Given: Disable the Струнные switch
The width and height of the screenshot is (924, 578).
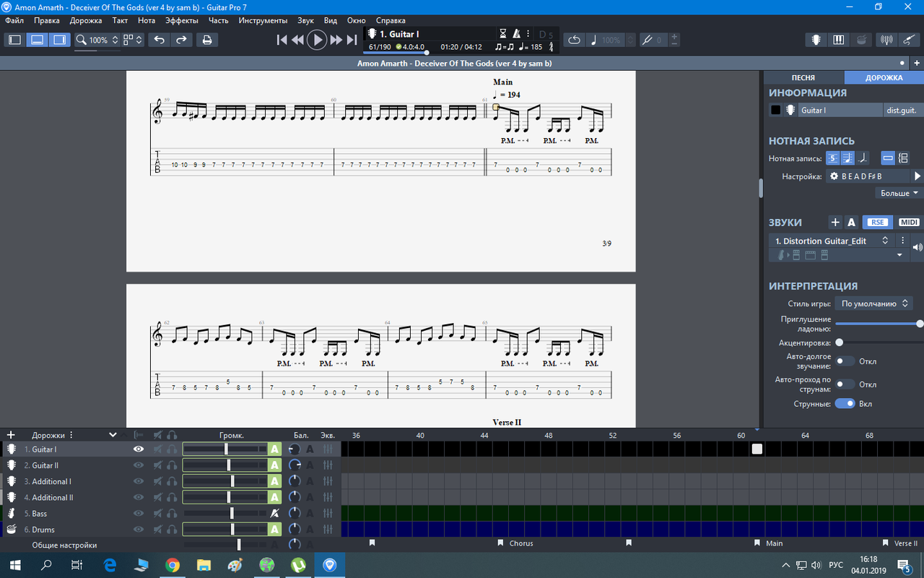Looking at the screenshot, I should coord(845,403).
